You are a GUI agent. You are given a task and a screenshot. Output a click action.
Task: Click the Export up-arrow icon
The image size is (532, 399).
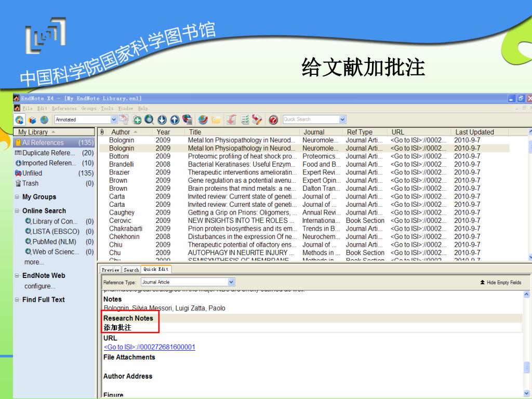coord(175,119)
